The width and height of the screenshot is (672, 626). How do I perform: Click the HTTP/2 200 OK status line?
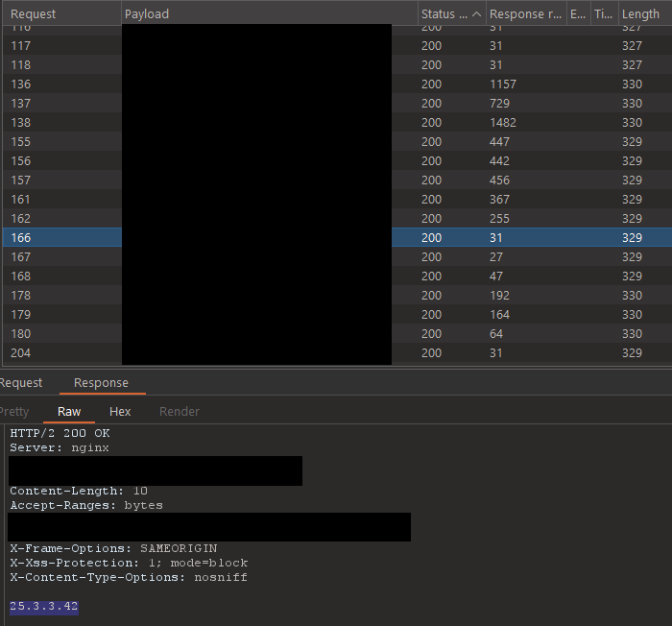click(x=60, y=433)
